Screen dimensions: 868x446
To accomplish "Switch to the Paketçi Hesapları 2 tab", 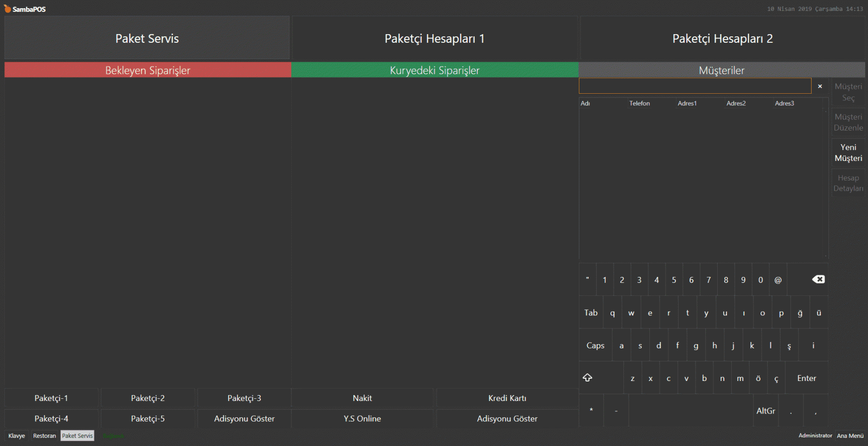I will [722, 38].
